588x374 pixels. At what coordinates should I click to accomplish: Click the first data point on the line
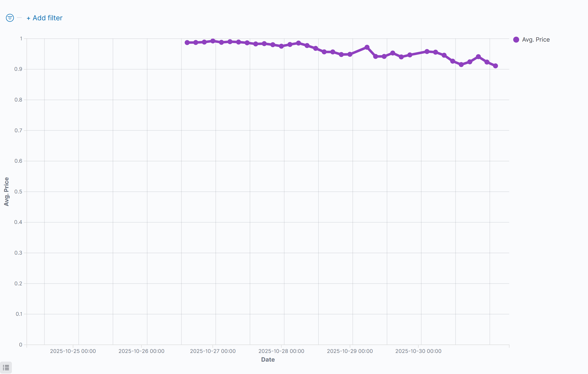[187, 43]
